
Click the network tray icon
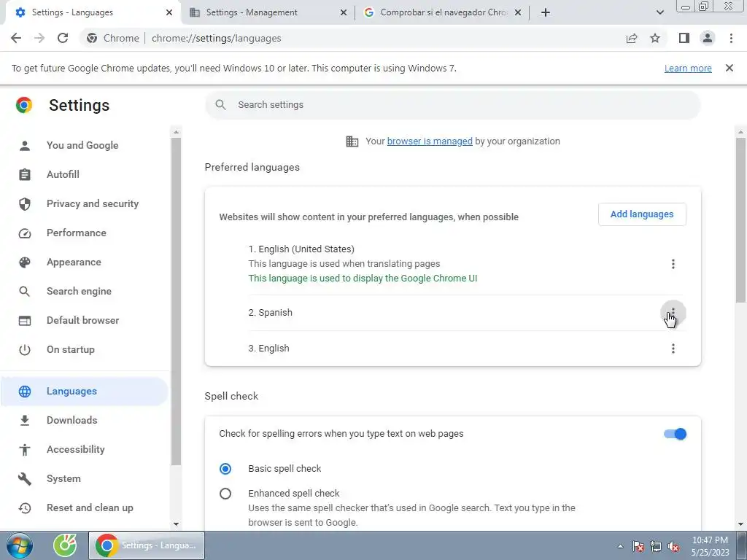[x=656, y=546]
